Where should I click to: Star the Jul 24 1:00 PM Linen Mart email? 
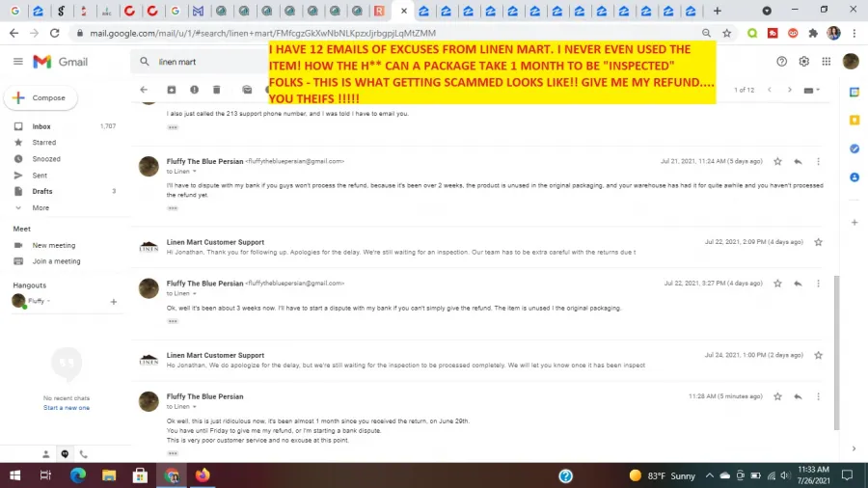(x=818, y=355)
